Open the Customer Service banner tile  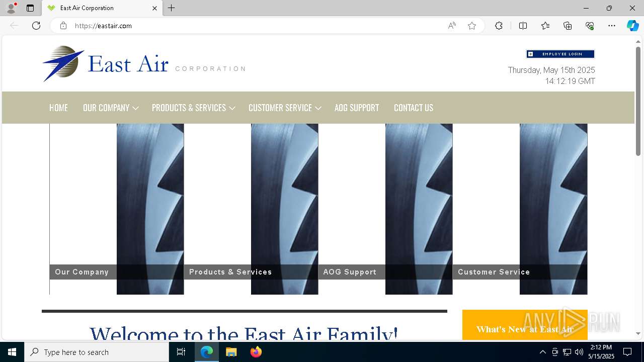(520, 209)
